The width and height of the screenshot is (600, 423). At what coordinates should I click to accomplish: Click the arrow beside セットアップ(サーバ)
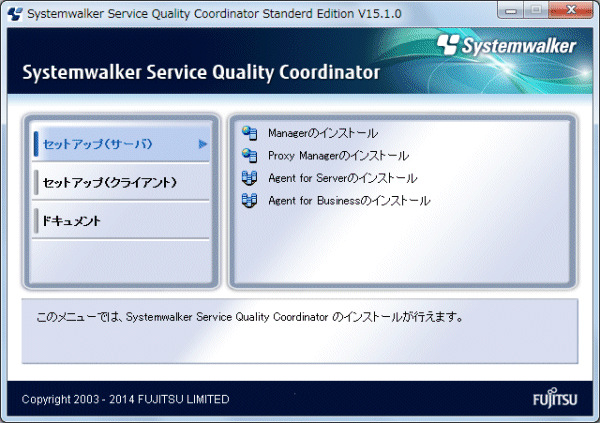(x=203, y=144)
